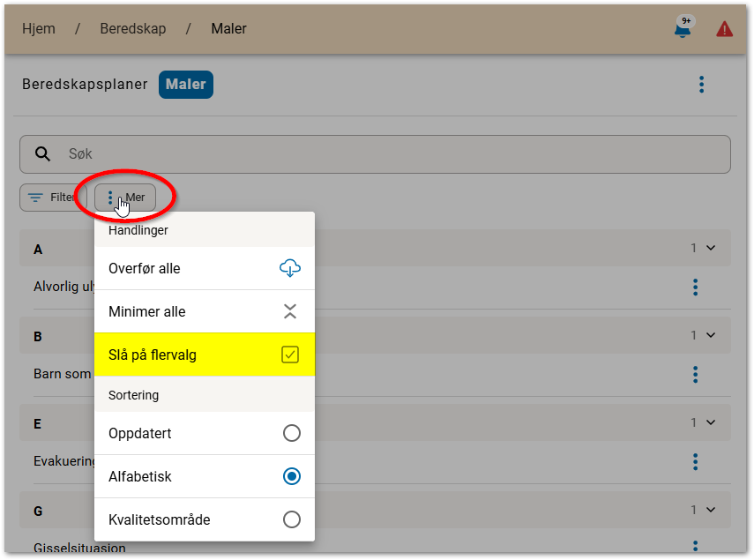Image resolution: width=754 pixels, height=560 pixels.
Task: Collapse section E with its chevron
Action: coord(712,422)
